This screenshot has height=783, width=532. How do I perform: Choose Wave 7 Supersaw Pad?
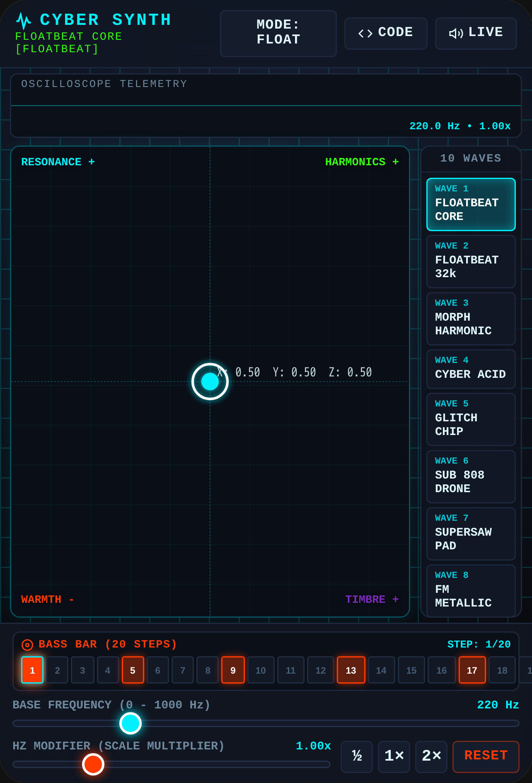(x=471, y=534)
